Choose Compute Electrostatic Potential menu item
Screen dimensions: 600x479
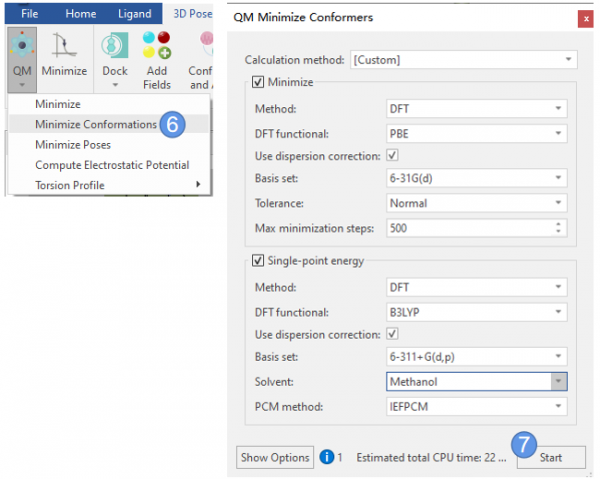tap(111, 165)
